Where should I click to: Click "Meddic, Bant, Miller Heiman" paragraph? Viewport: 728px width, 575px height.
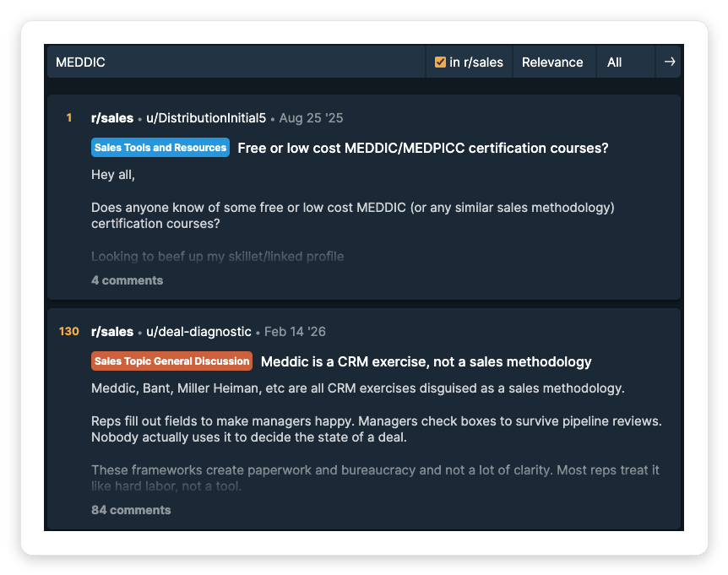[358, 388]
